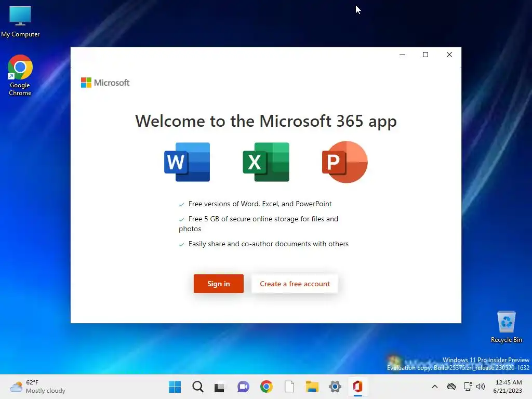Open the blank document icon on taskbar
Viewport: 532px width, 399px height.
pos(289,387)
